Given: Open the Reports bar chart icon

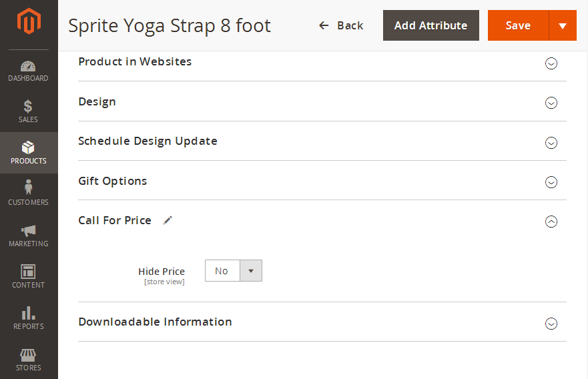Looking at the screenshot, I should 28,313.
